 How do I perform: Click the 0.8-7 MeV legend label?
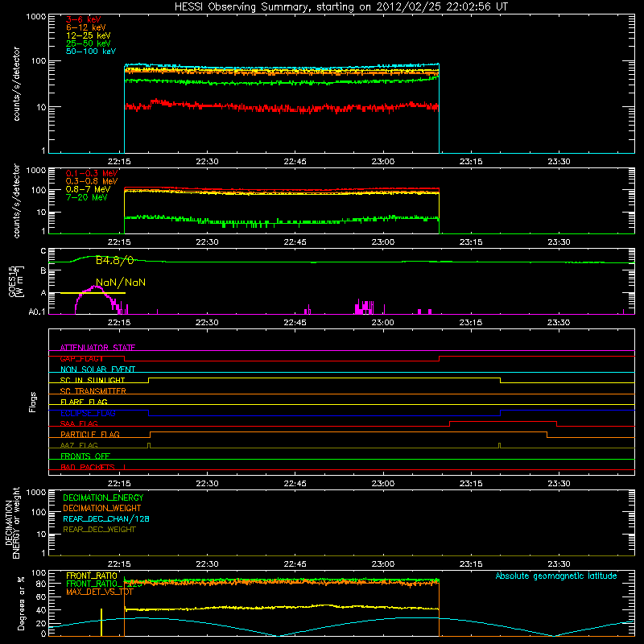(x=88, y=190)
